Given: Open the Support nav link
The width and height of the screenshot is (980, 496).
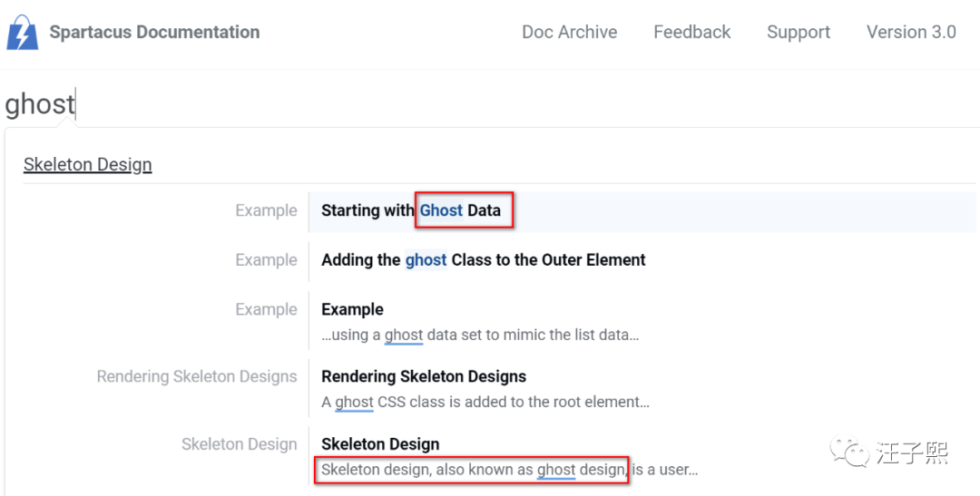Looking at the screenshot, I should (x=798, y=33).
